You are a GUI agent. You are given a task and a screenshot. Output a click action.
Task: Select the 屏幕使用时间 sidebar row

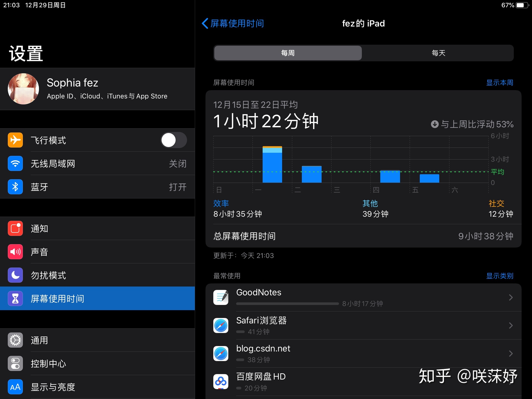97,298
